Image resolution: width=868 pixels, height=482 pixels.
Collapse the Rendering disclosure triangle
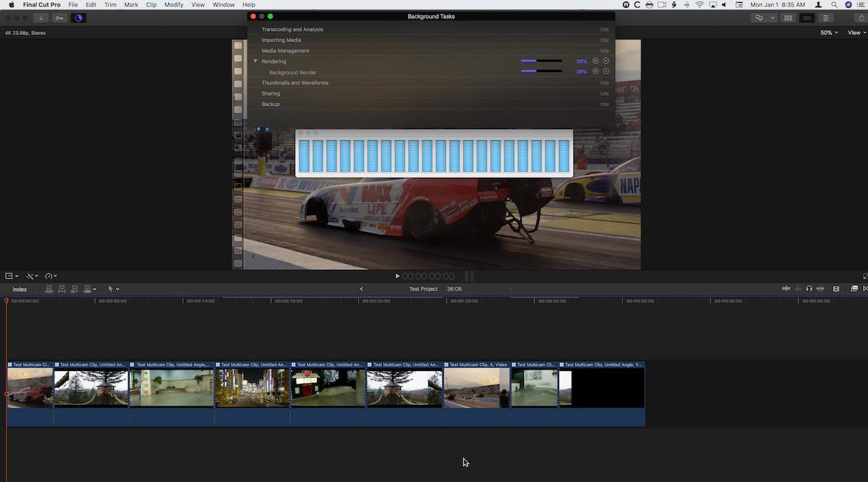(x=255, y=61)
